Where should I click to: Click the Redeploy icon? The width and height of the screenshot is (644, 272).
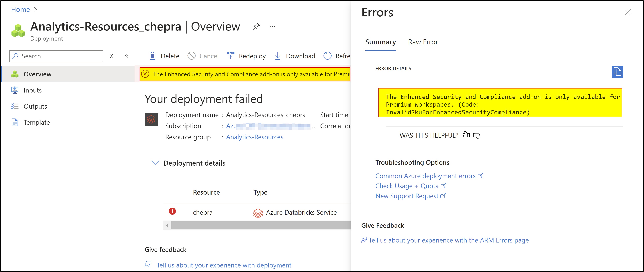(x=230, y=55)
